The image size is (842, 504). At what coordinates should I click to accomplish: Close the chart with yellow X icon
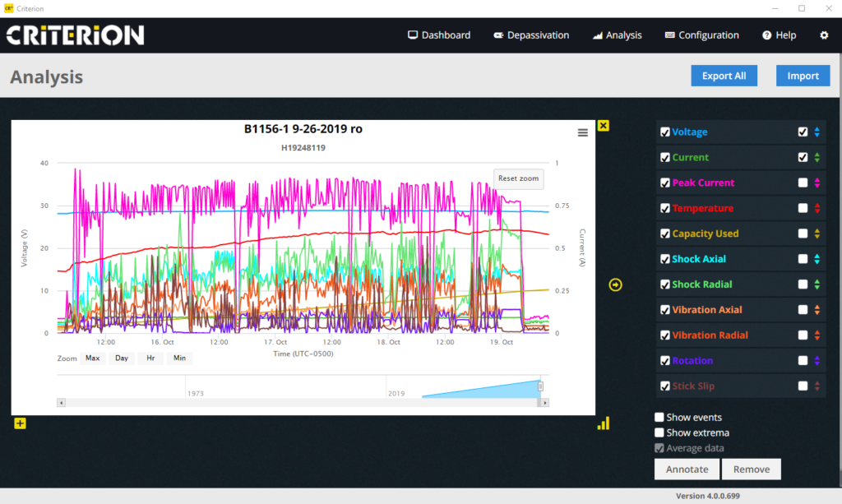click(604, 126)
